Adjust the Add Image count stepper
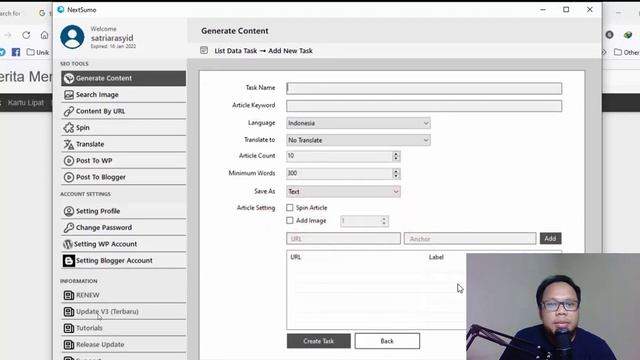 384,221
